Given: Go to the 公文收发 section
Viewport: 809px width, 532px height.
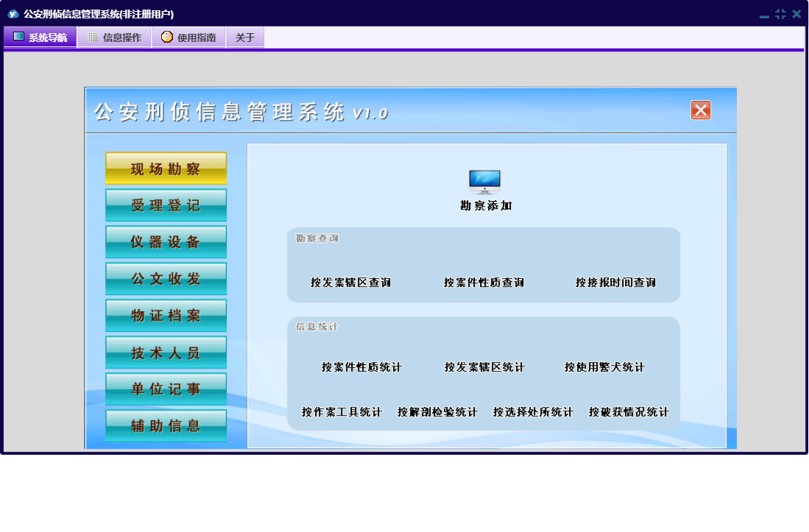Looking at the screenshot, I should (166, 279).
